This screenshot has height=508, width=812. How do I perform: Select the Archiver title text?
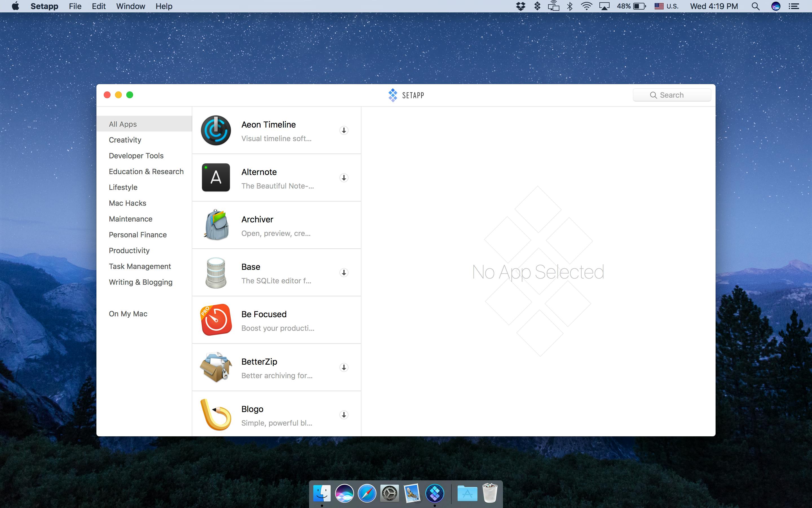[x=257, y=219]
